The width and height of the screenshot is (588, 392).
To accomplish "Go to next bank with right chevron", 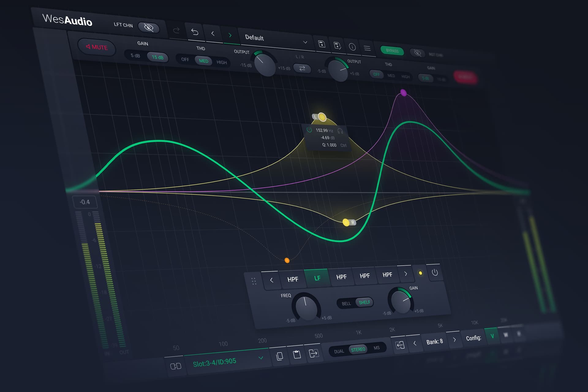I will coord(454,340).
